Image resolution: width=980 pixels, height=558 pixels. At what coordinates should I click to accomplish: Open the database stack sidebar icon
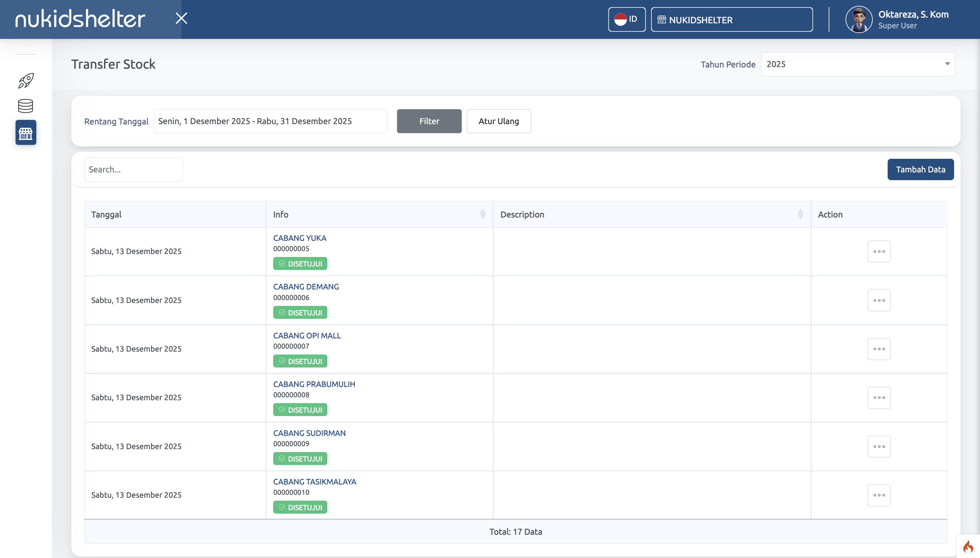[x=26, y=106]
